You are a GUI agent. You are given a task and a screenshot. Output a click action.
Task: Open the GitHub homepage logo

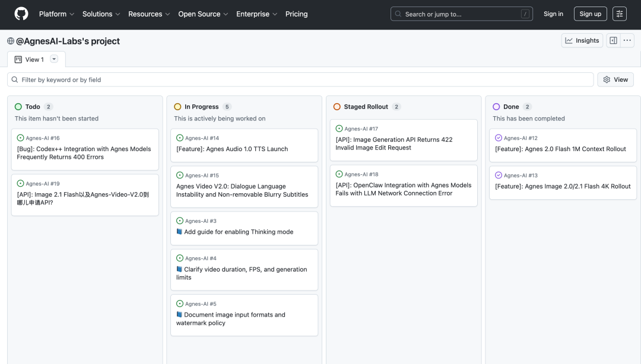(21, 14)
